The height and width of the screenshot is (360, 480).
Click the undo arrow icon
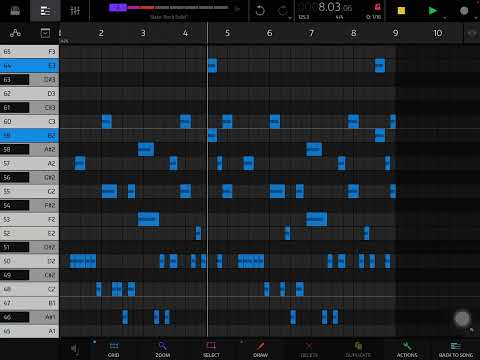coord(260,11)
